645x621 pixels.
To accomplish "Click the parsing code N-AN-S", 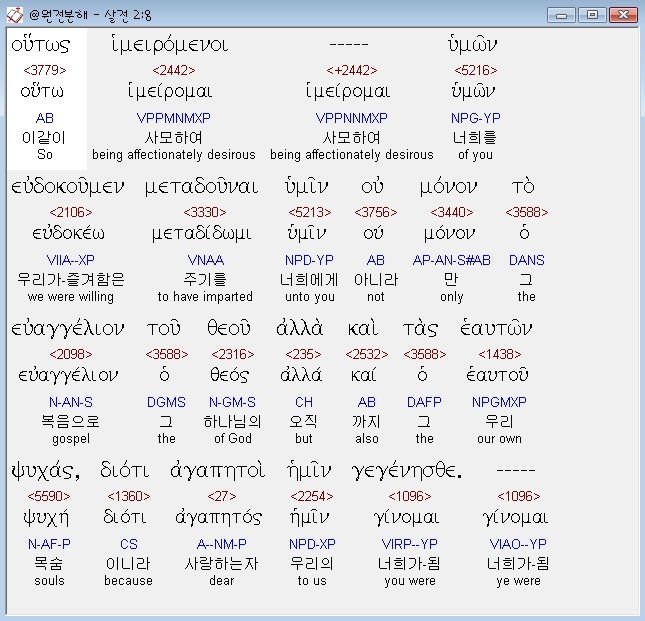I will (71, 402).
